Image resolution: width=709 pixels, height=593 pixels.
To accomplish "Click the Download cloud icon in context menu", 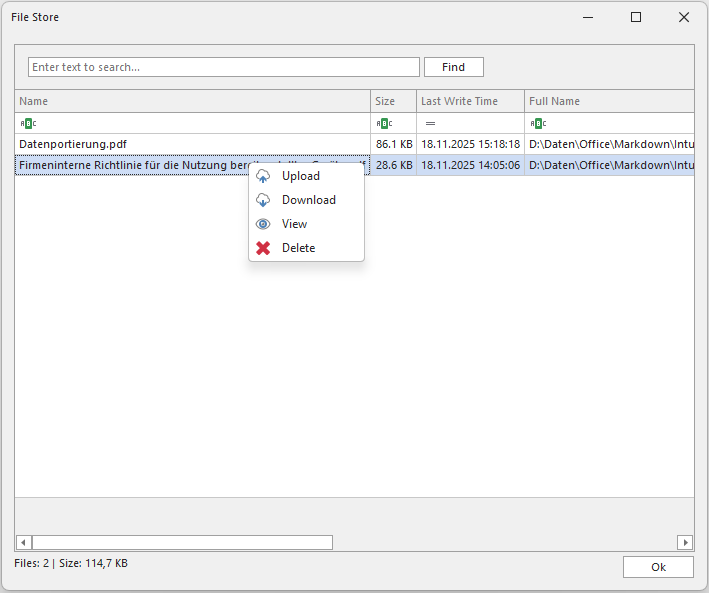I will coord(263,200).
